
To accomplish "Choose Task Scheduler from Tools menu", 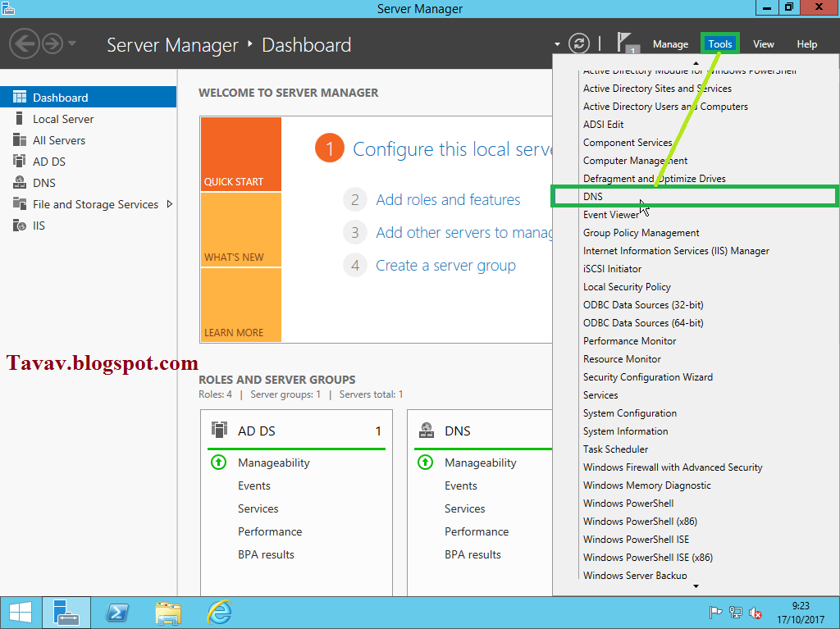I will (x=615, y=449).
